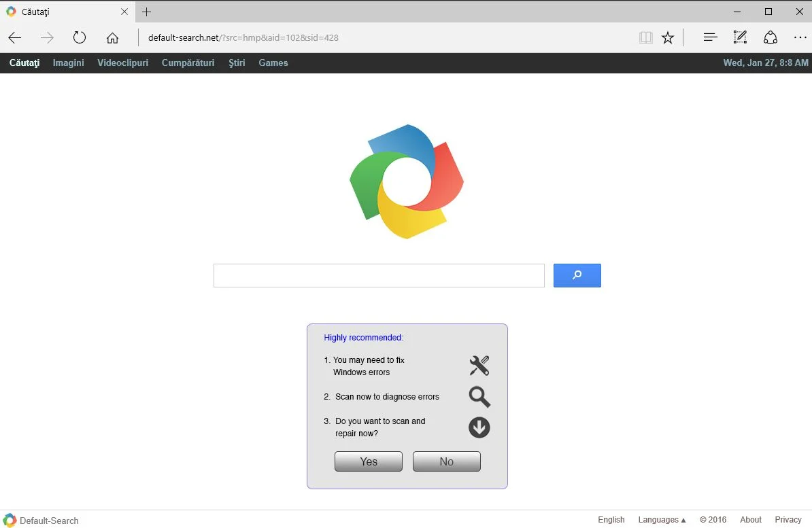
Task: Click Yes to scan and repair
Action: (x=368, y=461)
